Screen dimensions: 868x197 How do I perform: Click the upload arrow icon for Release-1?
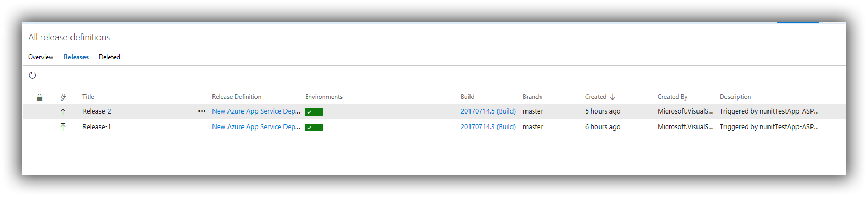coord(63,127)
